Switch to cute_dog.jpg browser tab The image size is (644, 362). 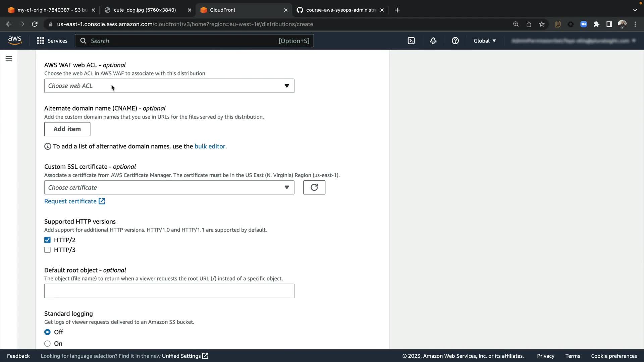pyautogui.click(x=145, y=10)
